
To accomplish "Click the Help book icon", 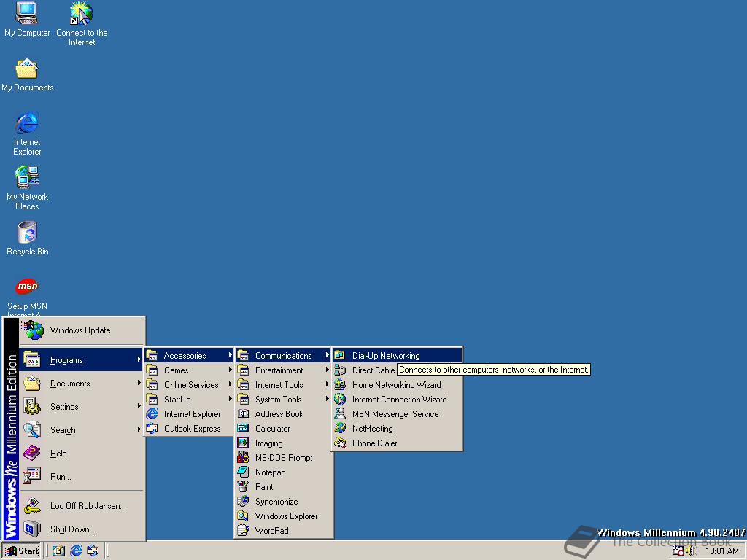I will pos(32,453).
